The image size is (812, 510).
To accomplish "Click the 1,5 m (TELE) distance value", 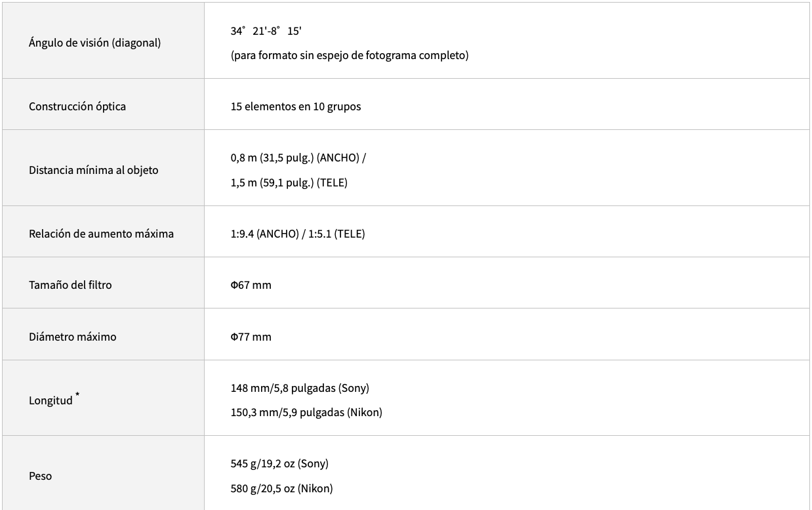I will coord(289,182).
